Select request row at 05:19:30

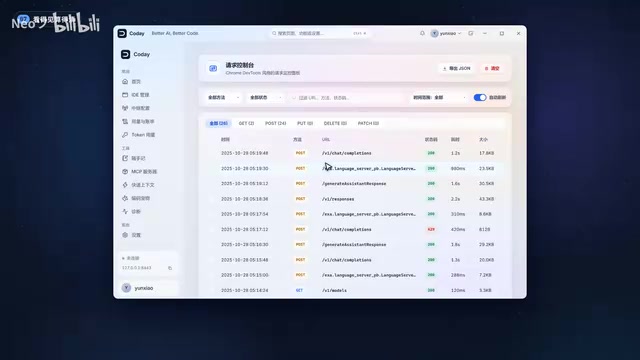click(x=354, y=168)
